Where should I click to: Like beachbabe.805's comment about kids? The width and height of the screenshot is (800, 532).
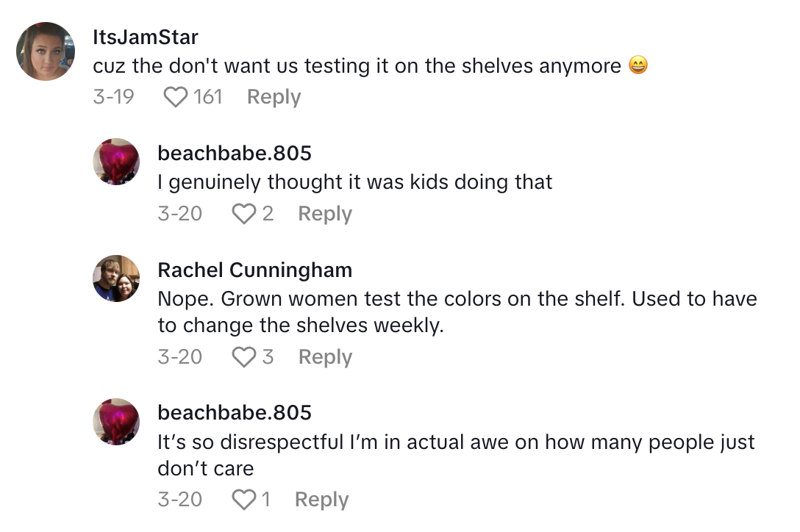[243, 214]
